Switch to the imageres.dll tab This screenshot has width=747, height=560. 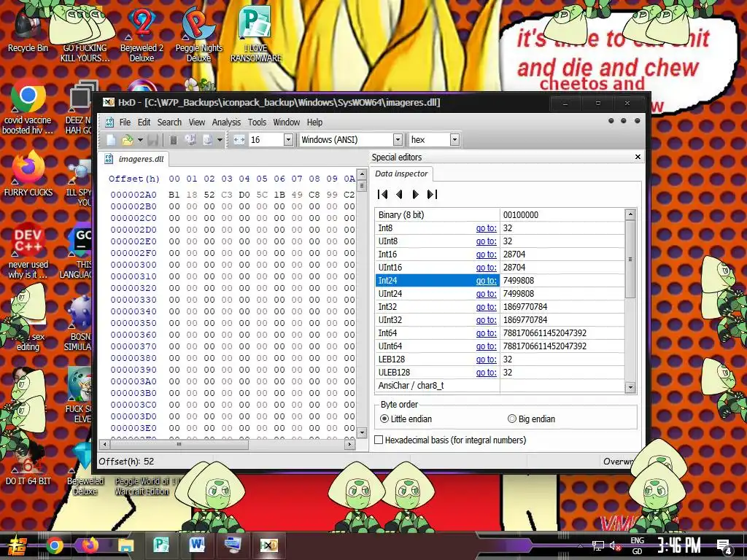[x=134, y=159]
